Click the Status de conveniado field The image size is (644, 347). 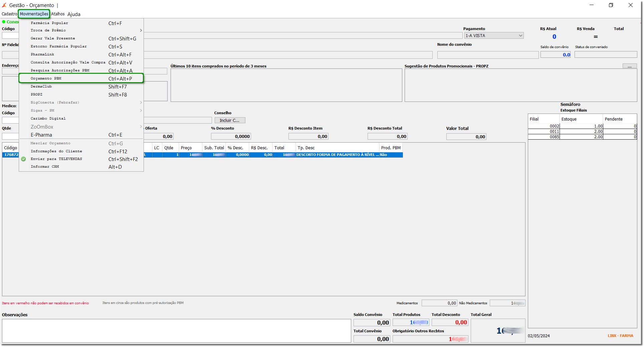click(606, 55)
